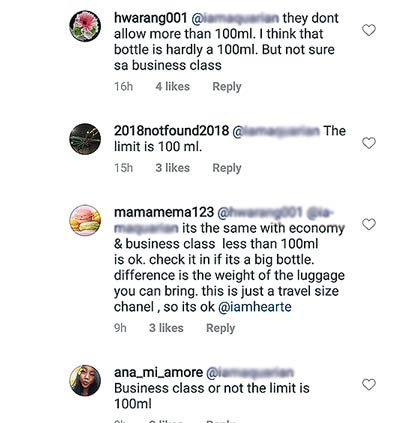Open mamamema123's macaron profile picture
398x423 pixels.
[x=85, y=220]
